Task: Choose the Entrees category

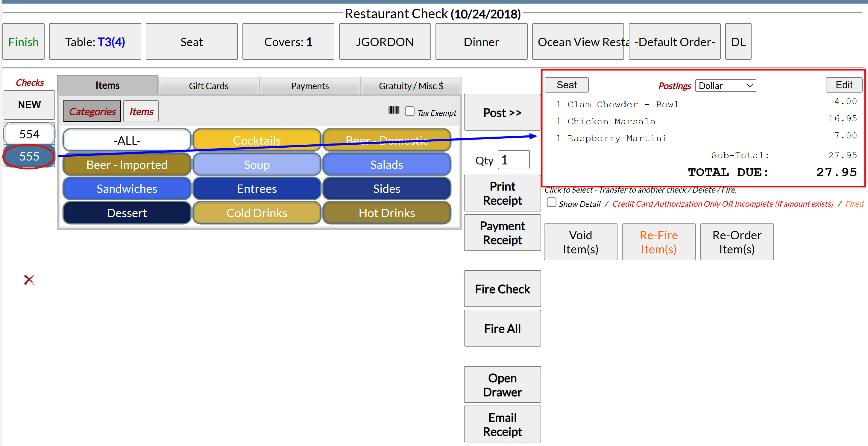Action: pos(257,188)
